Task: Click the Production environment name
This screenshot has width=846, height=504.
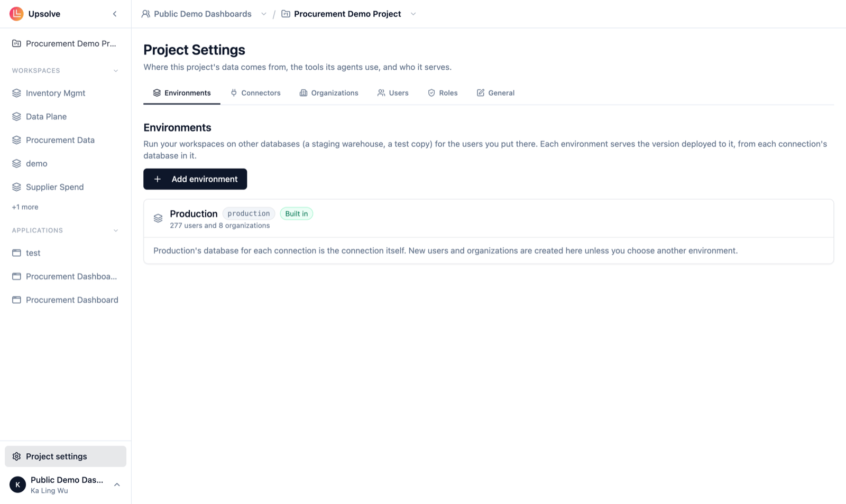Action: (194, 213)
